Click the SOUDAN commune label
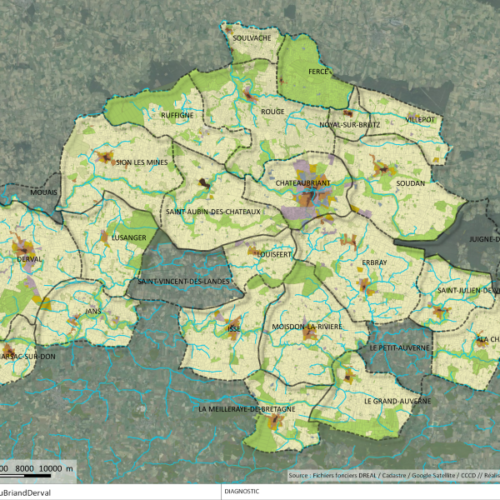500x500 pixels. [410, 183]
